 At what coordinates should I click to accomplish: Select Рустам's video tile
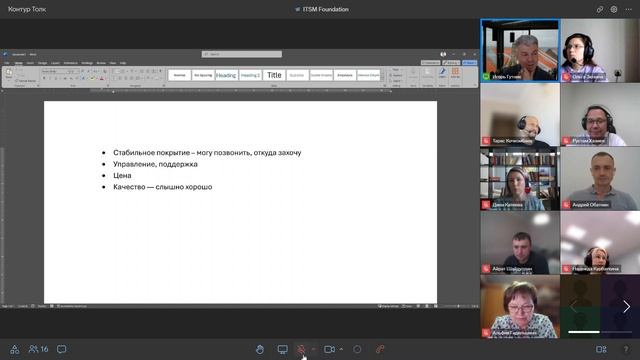click(x=600, y=115)
